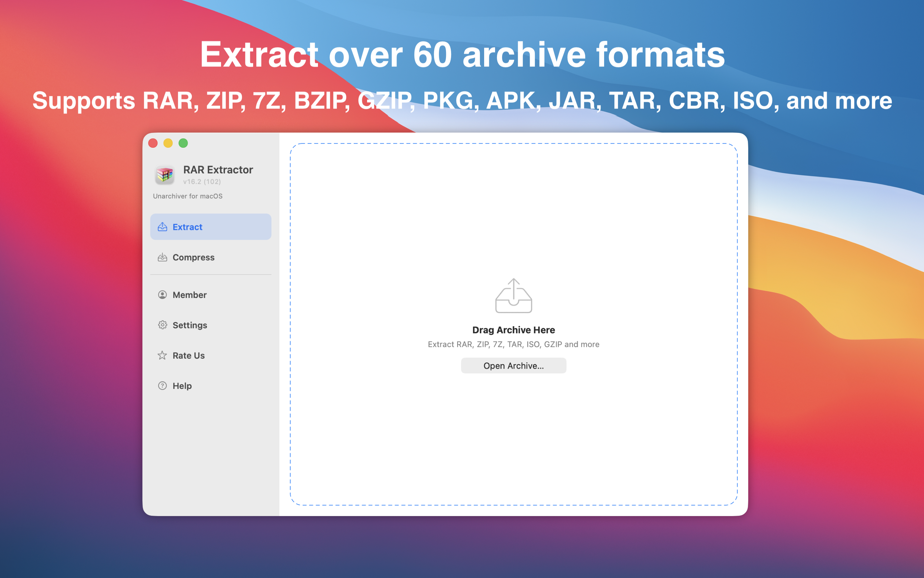Click the large upload tray icon in drop zone
Screen dimensions: 924x578
[x=514, y=295]
